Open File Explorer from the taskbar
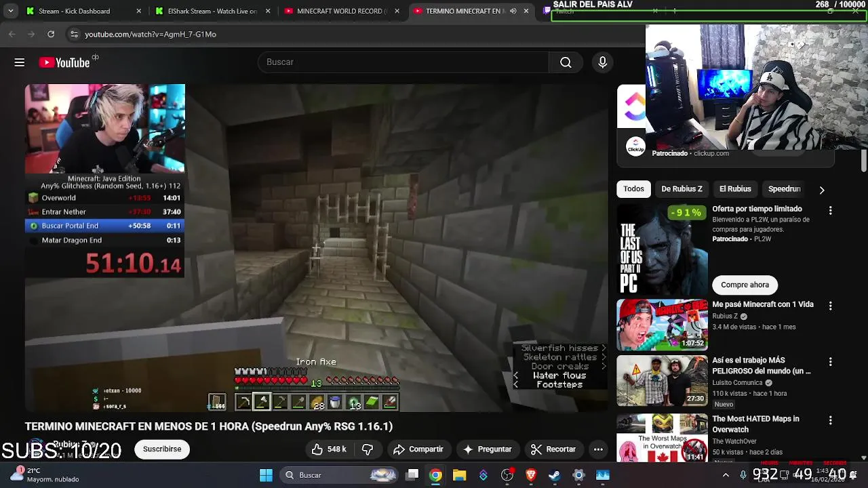Viewport: 868px width, 488px height. pyautogui.click(x=459, y=475)
